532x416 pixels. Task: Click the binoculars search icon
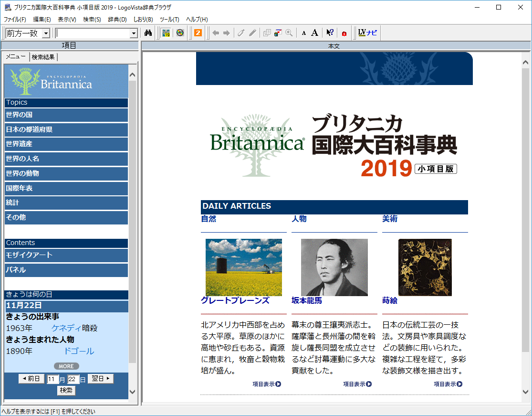coord(148,33)
